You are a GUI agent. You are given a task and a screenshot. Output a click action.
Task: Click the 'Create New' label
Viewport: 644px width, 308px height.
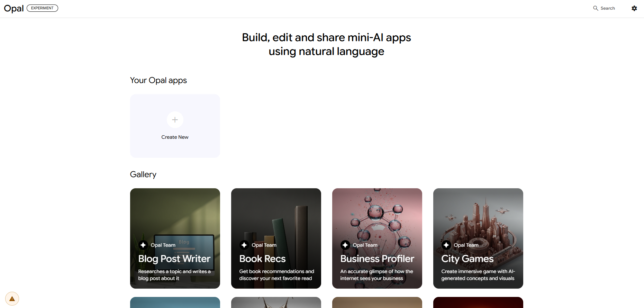coord(175,137)
